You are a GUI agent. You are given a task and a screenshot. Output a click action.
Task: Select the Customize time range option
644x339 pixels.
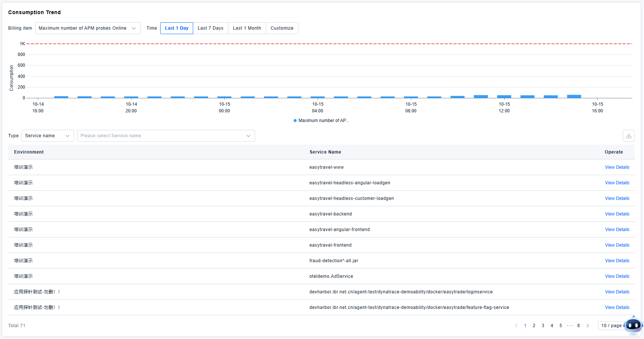(282, 28)
